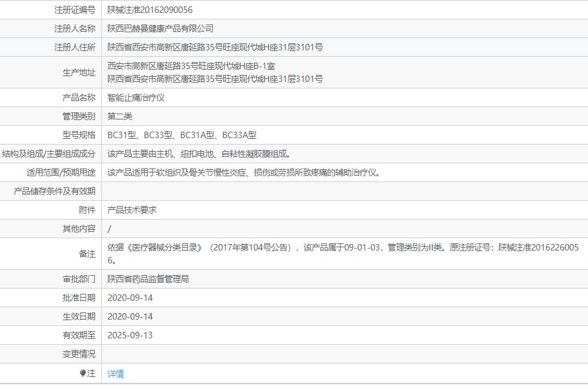The image size is (588, 388).
Task: Click the attachment value 产品技术要求
Action: 132,210
